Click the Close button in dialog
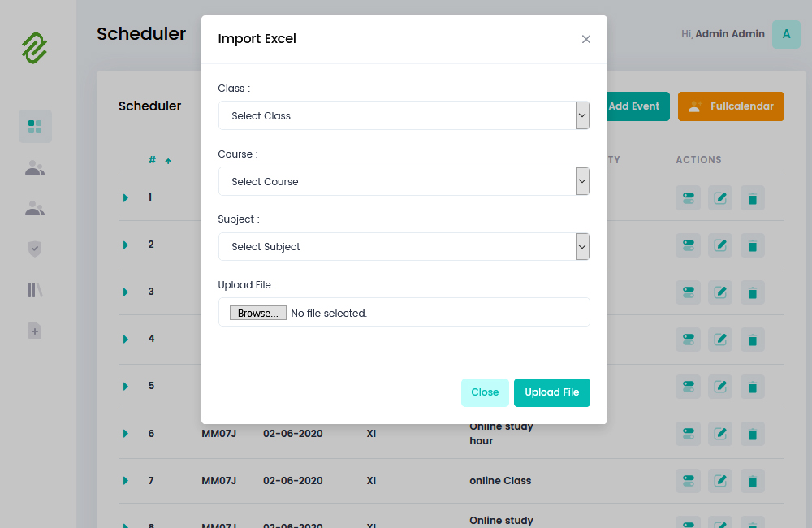812x528 pixels. (x=485, y=392)
